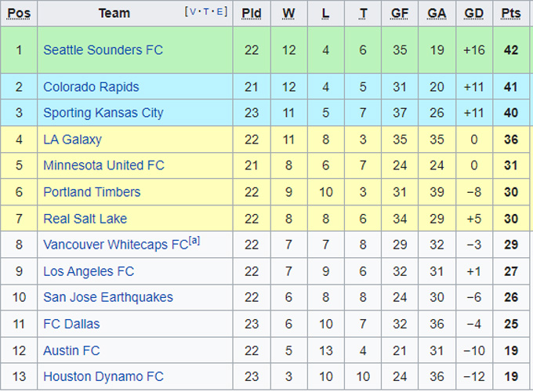The image size is (533, 392).
Task: Open the Seattle Sounders FC team link
Action: [103, 50]
